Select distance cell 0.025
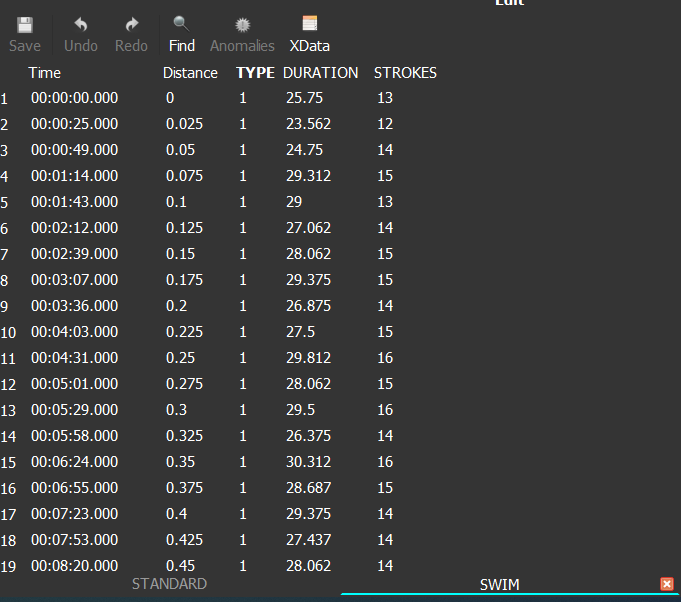Screen dimensions: 681x602 tap(185, 124)
